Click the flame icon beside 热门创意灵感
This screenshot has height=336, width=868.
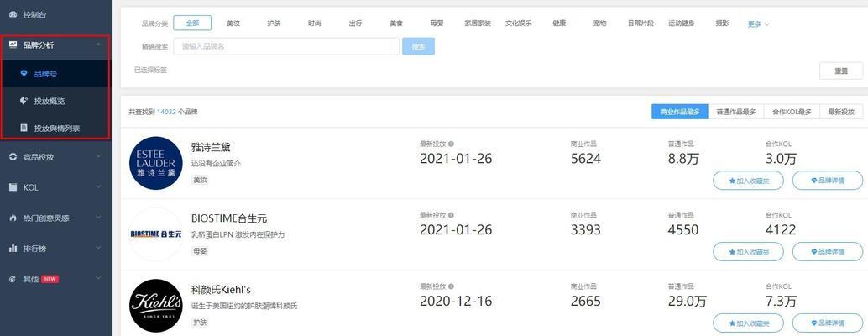coord(13,218)
